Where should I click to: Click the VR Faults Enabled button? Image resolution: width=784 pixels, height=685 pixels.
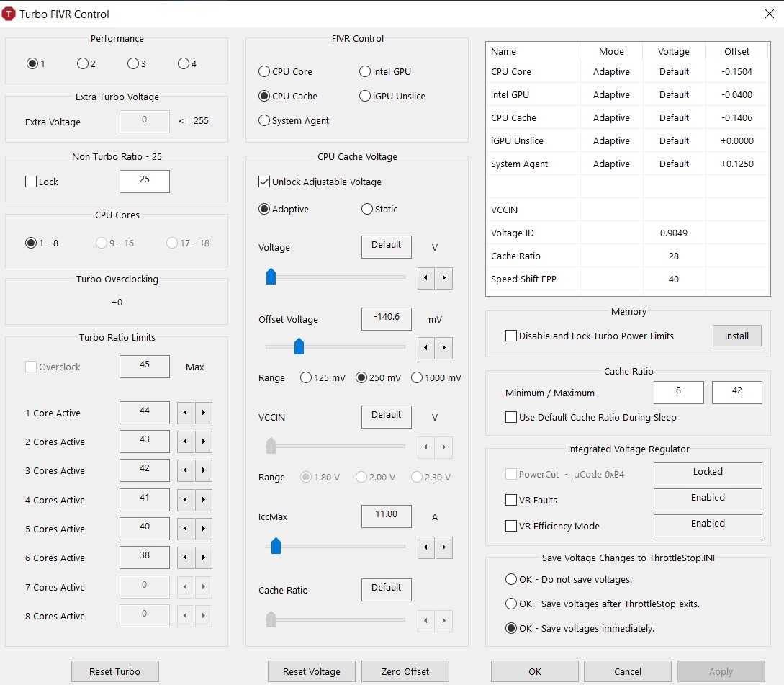708,499
